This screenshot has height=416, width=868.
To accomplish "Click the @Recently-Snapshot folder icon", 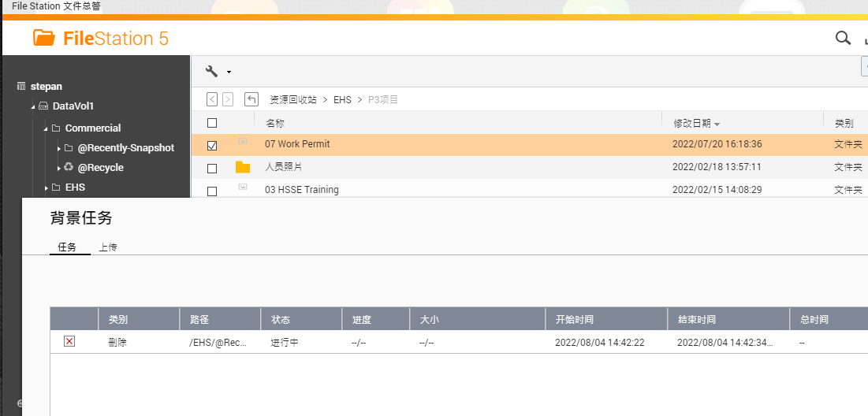I will [x=69, y=147].
